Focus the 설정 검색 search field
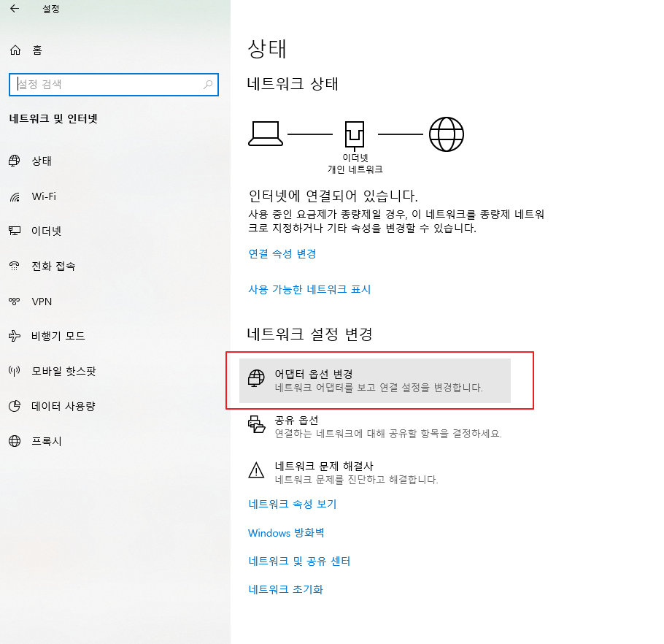The height and width of the screenshot is (644, 664). pos(114,84)
